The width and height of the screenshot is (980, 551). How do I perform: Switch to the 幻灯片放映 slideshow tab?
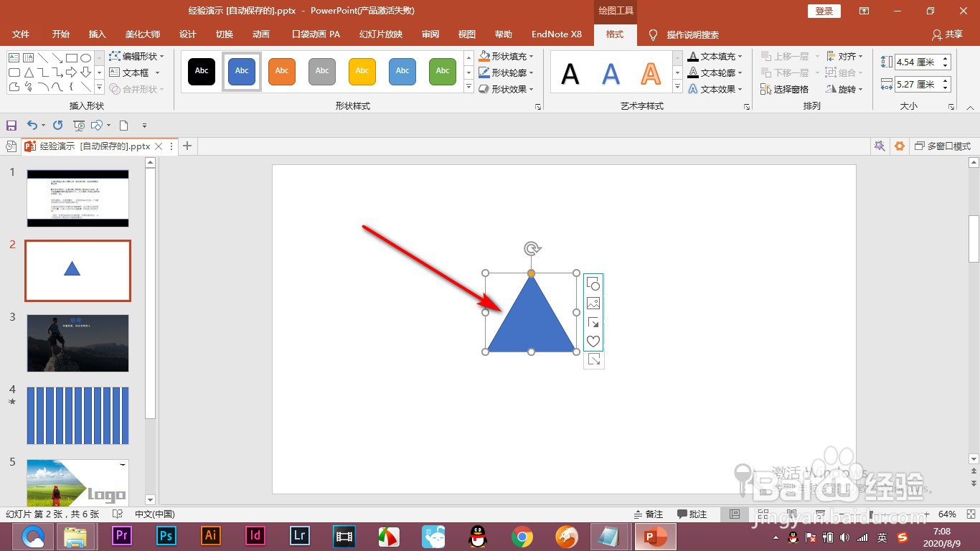381,34
